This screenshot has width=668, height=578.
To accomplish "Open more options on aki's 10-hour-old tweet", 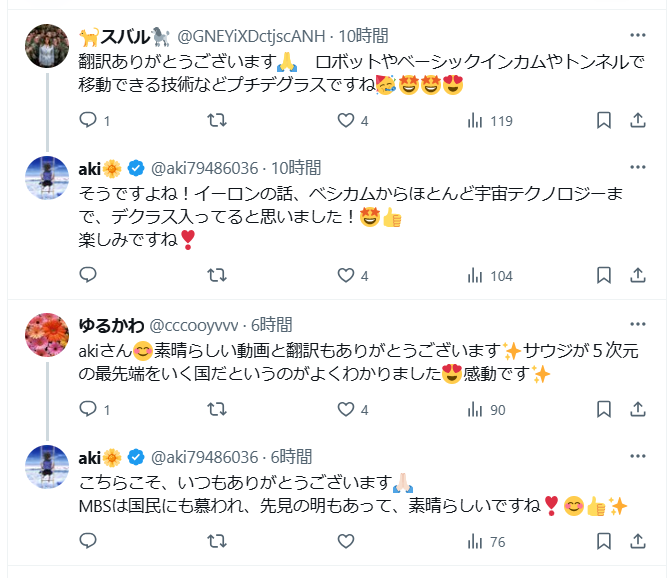I will coord(637,167).
